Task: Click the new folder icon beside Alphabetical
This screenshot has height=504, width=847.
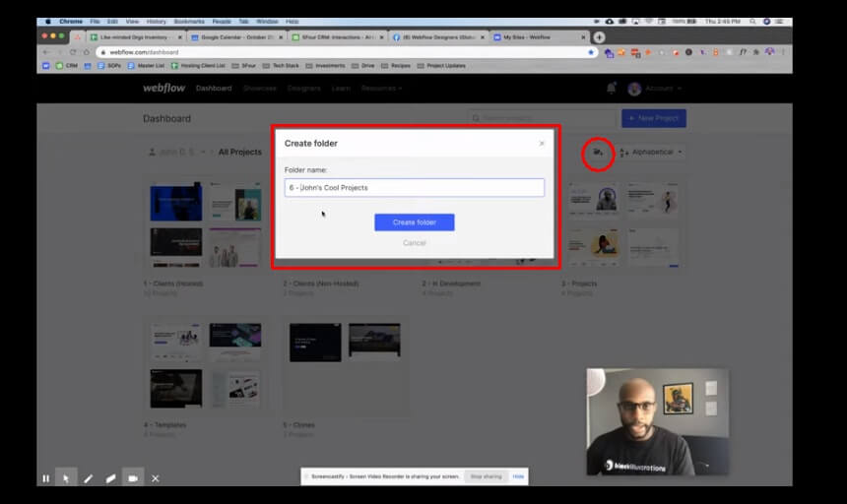Action: (598, 153)
